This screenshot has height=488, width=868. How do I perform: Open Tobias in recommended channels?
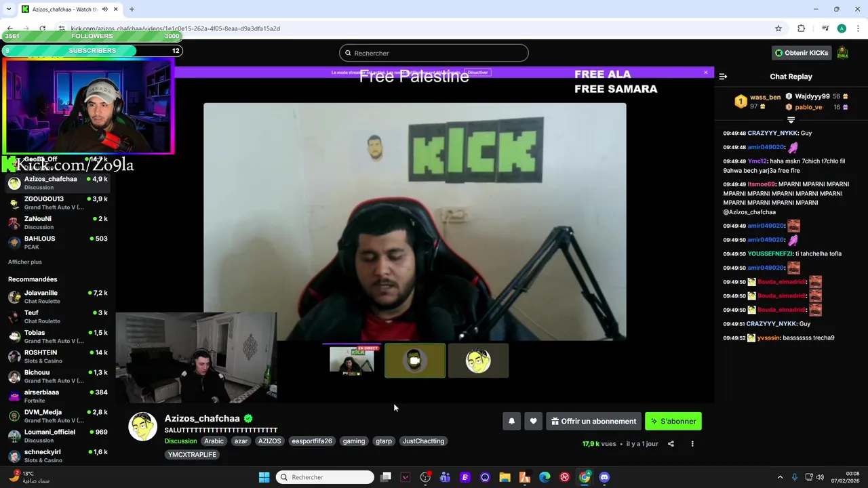pos(58,336)
